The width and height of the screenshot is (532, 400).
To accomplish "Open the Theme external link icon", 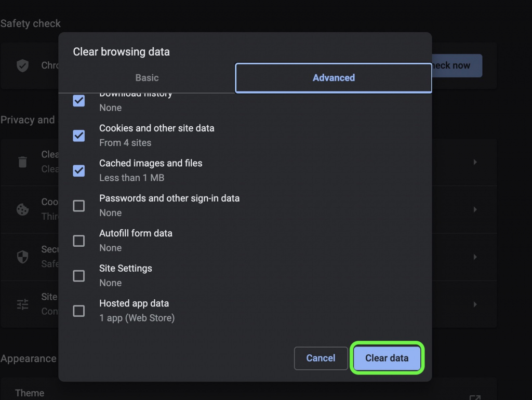I will (475, 397).
